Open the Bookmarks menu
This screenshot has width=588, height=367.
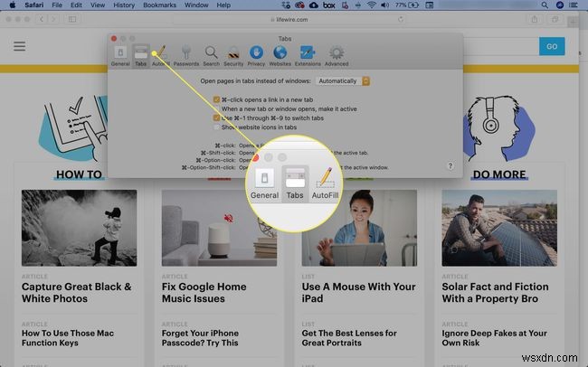pos(159,5)
